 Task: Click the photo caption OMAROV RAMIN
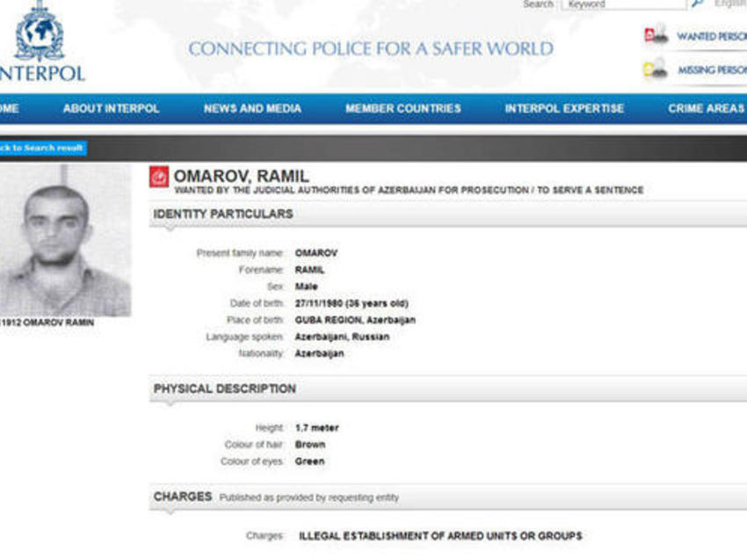(47, 323)
